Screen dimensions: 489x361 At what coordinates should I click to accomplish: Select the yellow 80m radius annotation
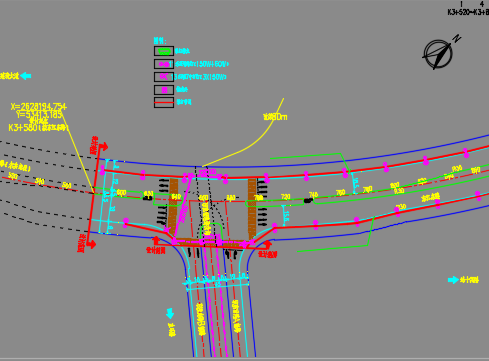[275, 117]
